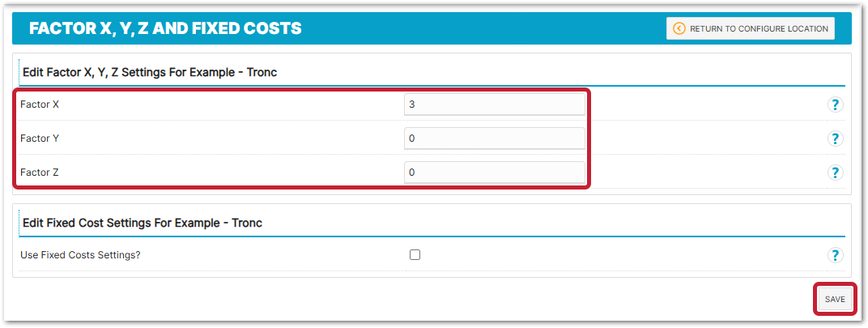Focus the Factor X input field
This screenshot has height=328, width=868.
tap(494, 104)
